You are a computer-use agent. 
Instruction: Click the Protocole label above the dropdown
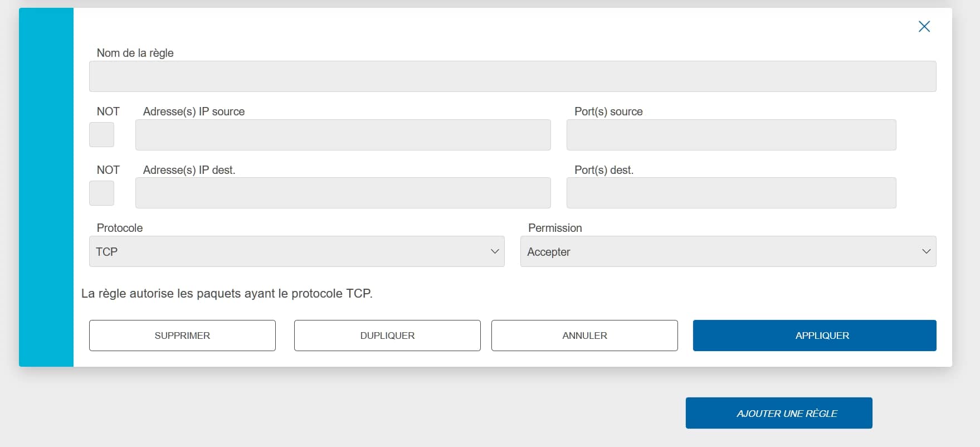120,228
